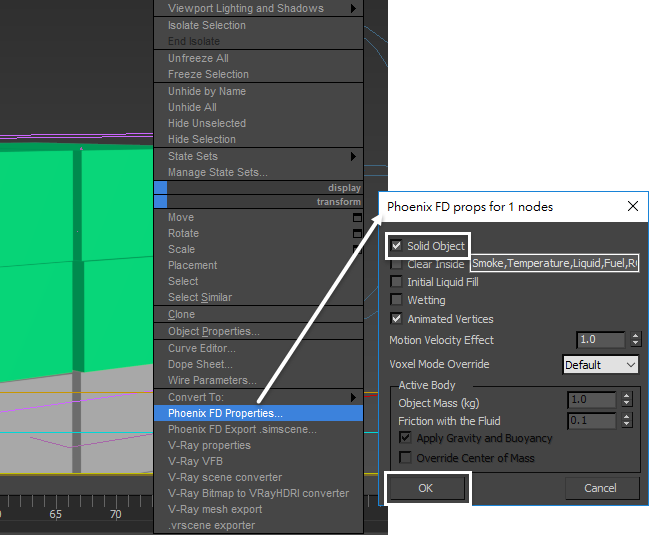661x535 pixels.
Task: Click frame 65 on the timeline
Action: (55, 514)
